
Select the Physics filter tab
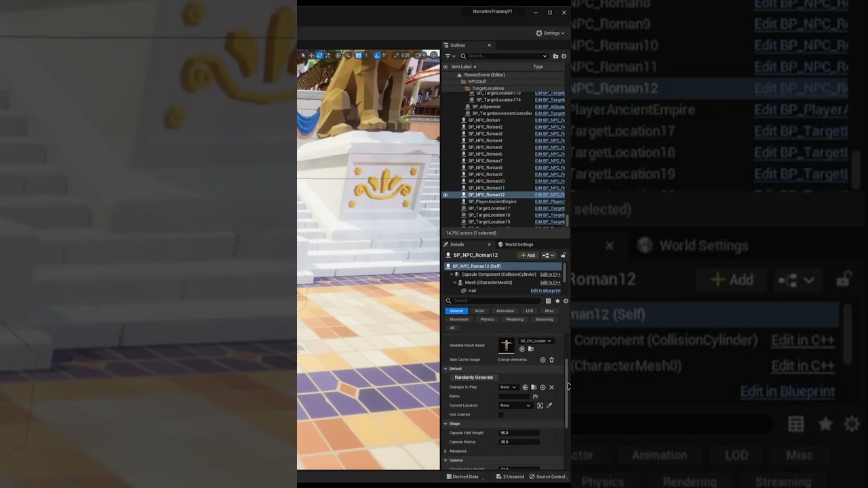coord(488,319)
